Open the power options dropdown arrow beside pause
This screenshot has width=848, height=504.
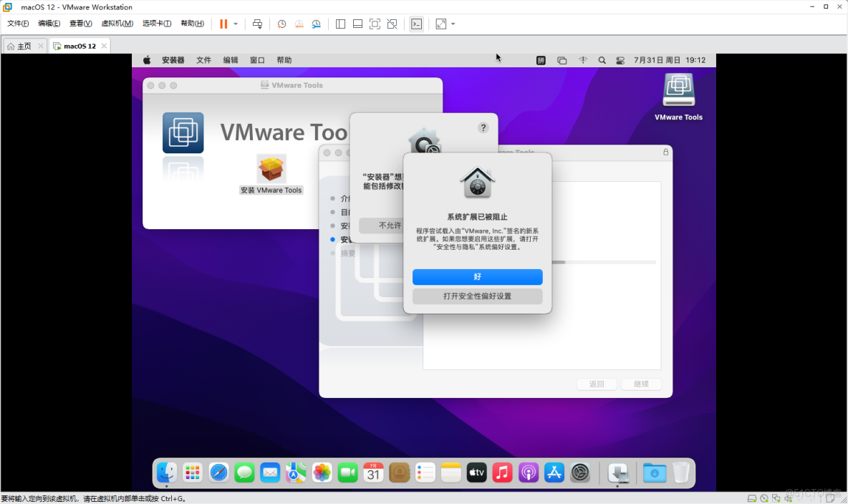pos(236,24)
